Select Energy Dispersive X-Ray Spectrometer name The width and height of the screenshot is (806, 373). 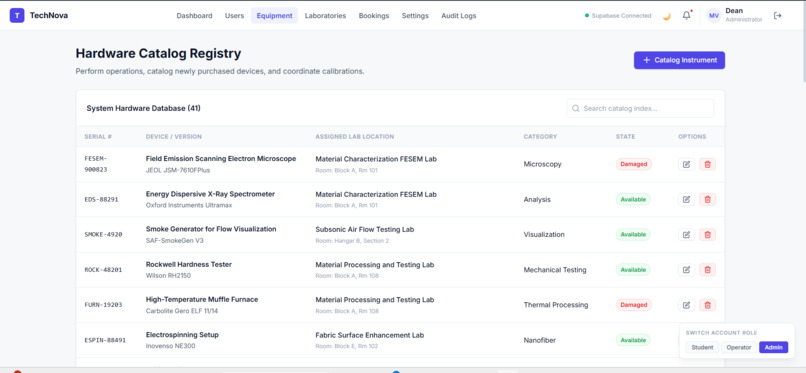[210, 194]
